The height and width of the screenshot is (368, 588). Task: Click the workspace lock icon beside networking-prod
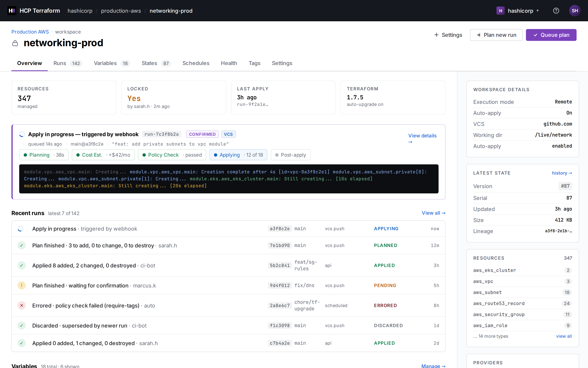pyautogui.click(x=15, y=43)
